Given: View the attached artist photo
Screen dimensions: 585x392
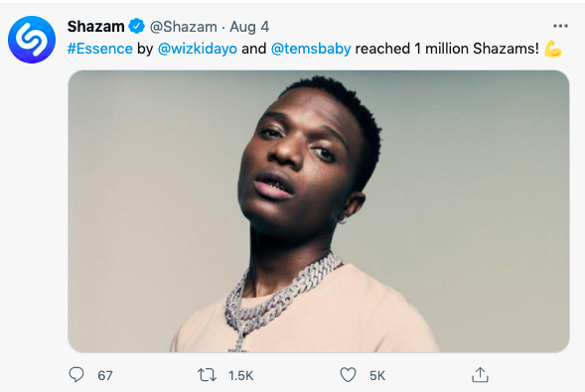Looking at the screenshot, I should click(x=319, y=211).
